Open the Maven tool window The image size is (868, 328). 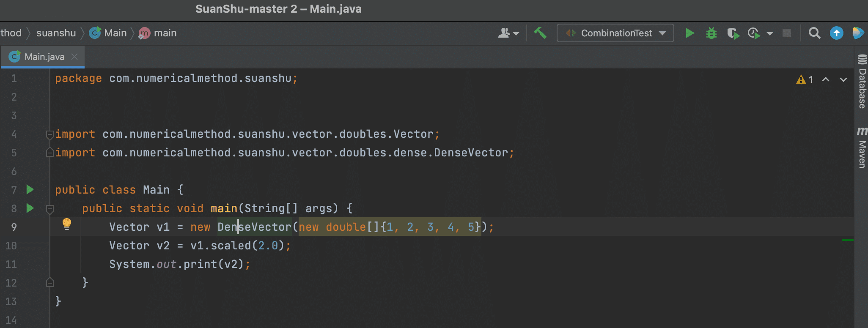[862, 147]
